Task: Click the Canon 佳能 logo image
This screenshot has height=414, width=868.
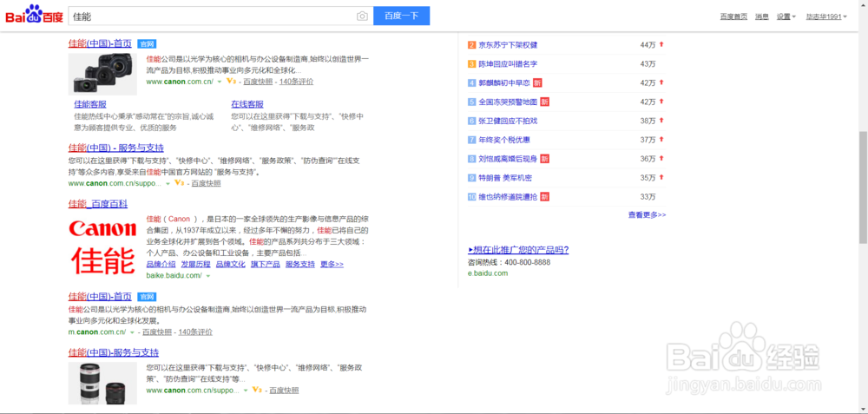Action: (x=103, y=246)
